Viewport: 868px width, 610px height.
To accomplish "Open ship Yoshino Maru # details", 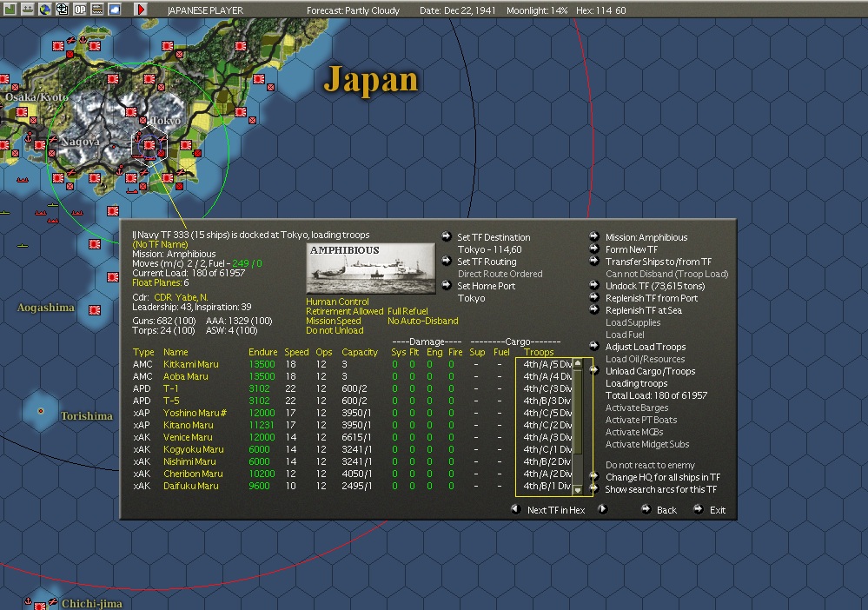I will pos(195,413).
